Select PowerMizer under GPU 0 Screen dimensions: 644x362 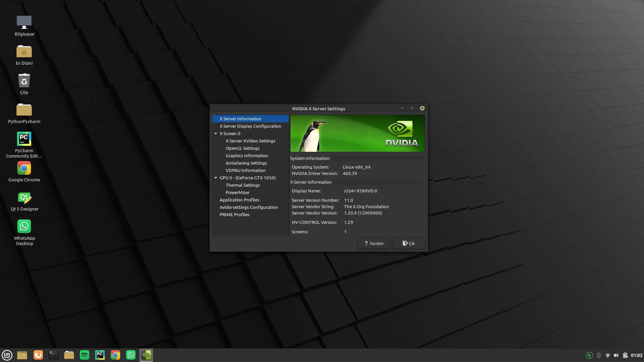coord(237,193)
